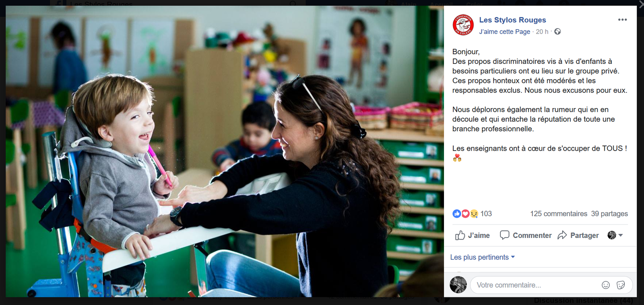This screenshot has width=644, height=305.
Task: Click the J'aime cette Page link
Action: pyautogui.click(x=504, y=31)
